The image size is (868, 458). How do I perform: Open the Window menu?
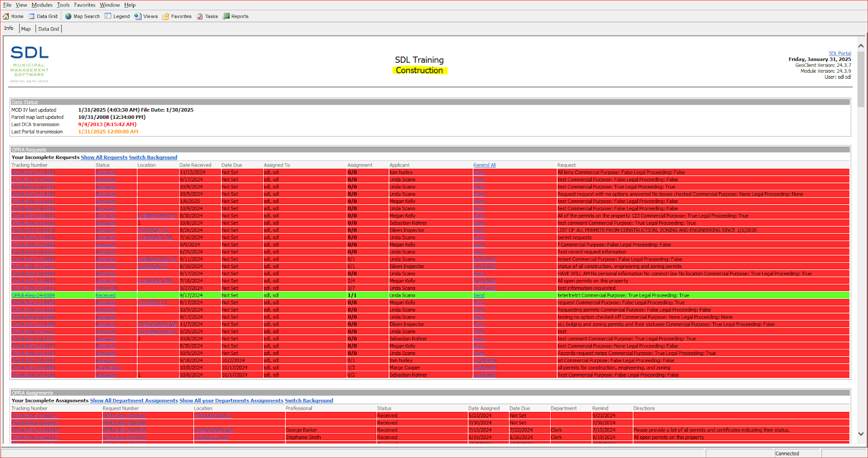(110, 5)
